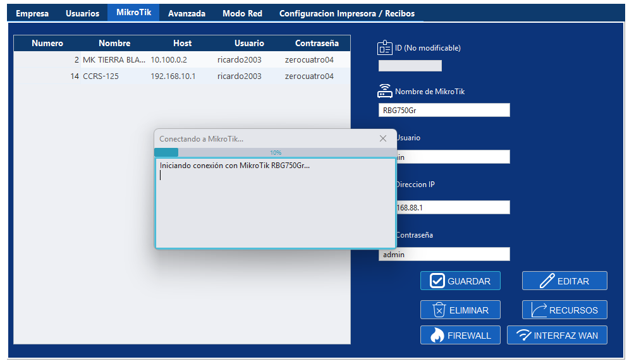The height and width of the screenshot is (364, 634).
Task: Click the share arrow icon on RECURSOS
Action: (539, 310)
